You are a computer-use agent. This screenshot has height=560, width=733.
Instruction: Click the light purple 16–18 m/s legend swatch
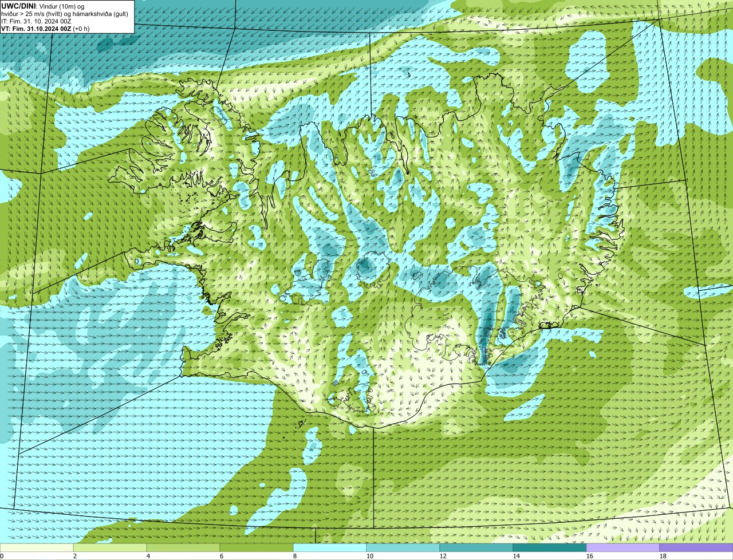point(623,547)
